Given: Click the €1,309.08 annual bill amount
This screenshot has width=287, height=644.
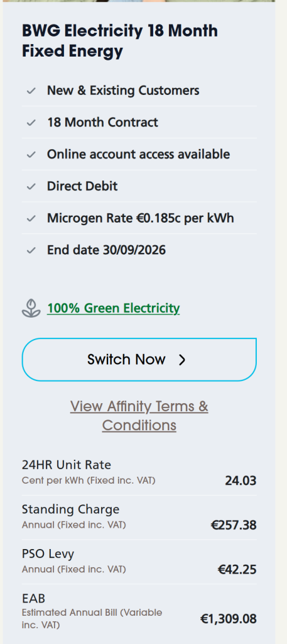Looking at the screenshot, I should coord(229,619).
